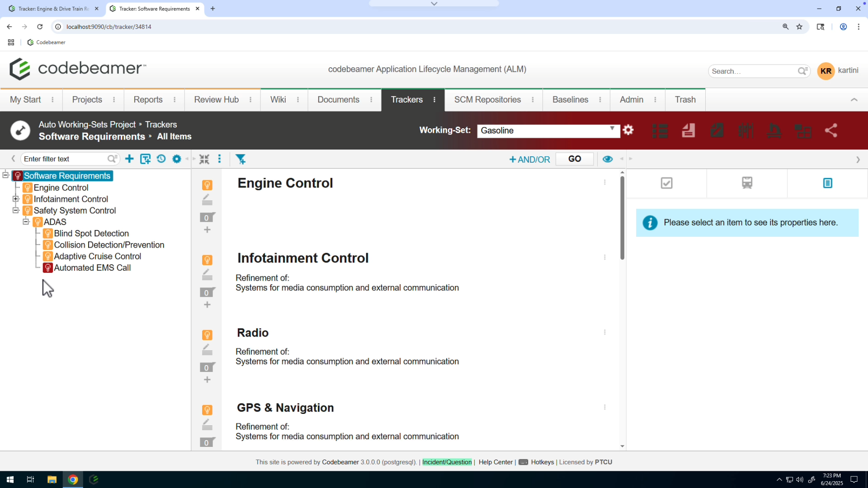Collapse the left tree panel with the chevron
Image resolution: width=868 pixels, height=488 pixels.
[x=13, y=159]
